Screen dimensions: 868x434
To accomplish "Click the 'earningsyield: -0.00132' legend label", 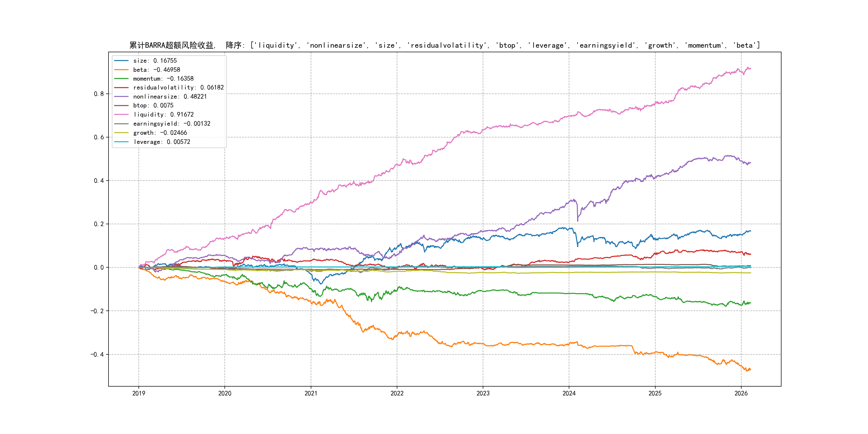I will 171,124.
